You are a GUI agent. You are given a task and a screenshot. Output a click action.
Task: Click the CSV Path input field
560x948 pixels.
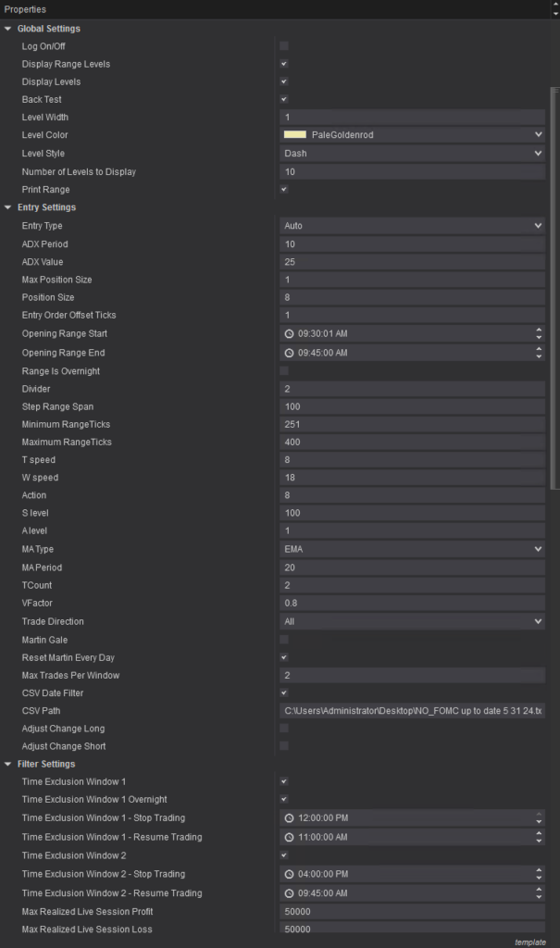[412, 711]
